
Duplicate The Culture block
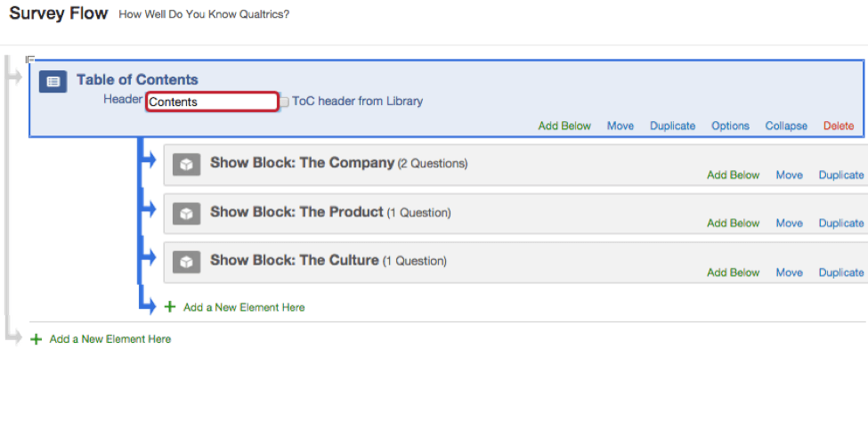[x=841, y=273]
